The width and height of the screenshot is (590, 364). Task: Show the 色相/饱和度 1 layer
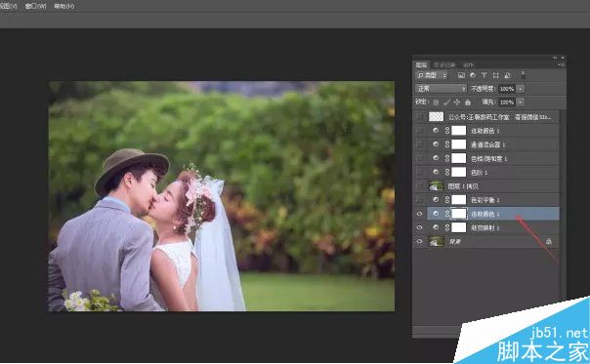(420, 158)
